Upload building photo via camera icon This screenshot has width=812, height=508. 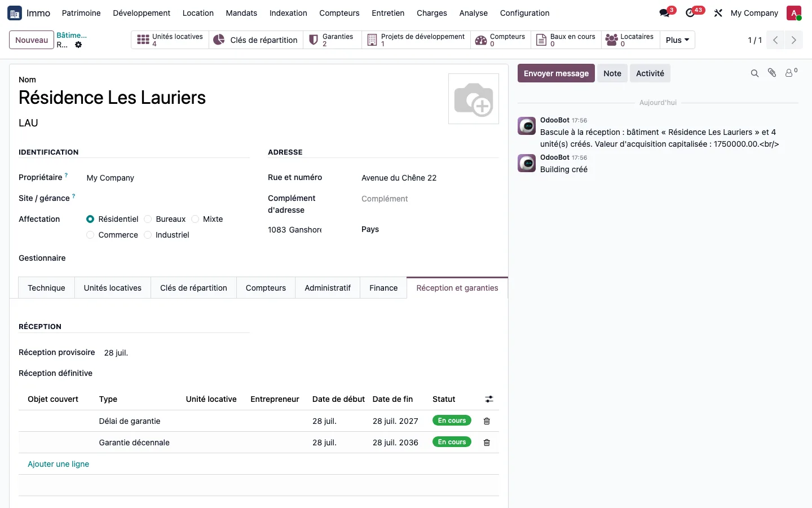pos(474,99)
